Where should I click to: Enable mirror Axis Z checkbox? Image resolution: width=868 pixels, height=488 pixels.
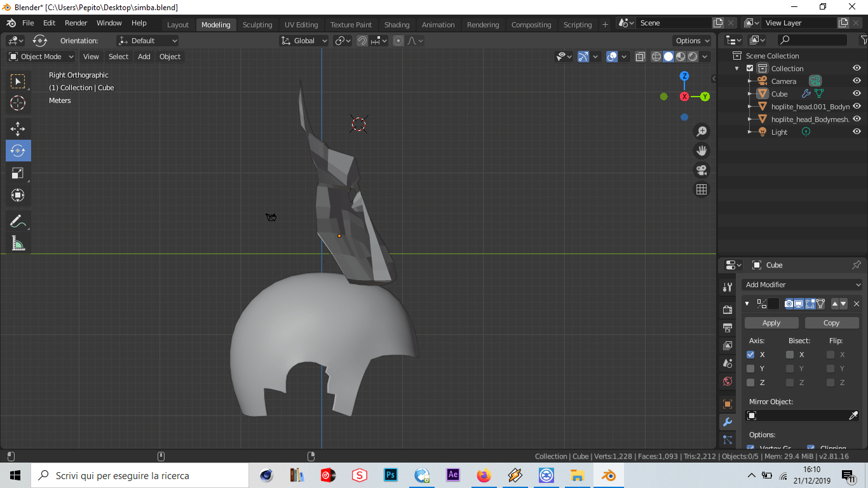750,383
